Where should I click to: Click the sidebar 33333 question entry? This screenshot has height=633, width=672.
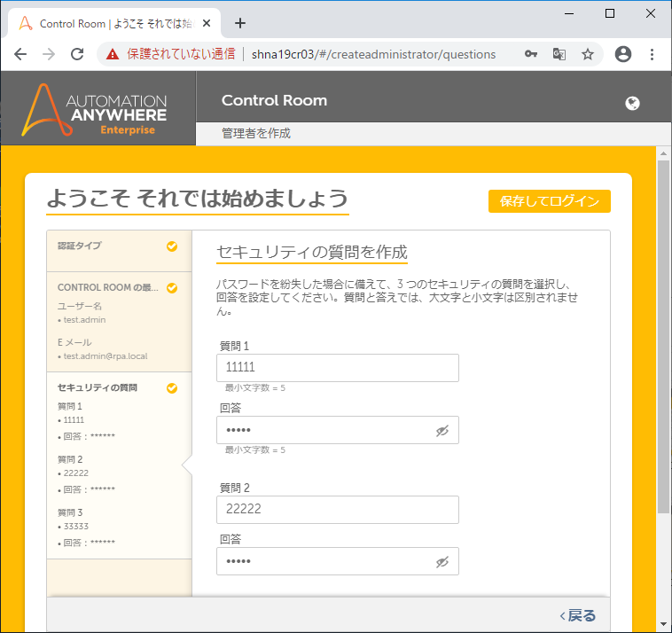click(76, 527)
